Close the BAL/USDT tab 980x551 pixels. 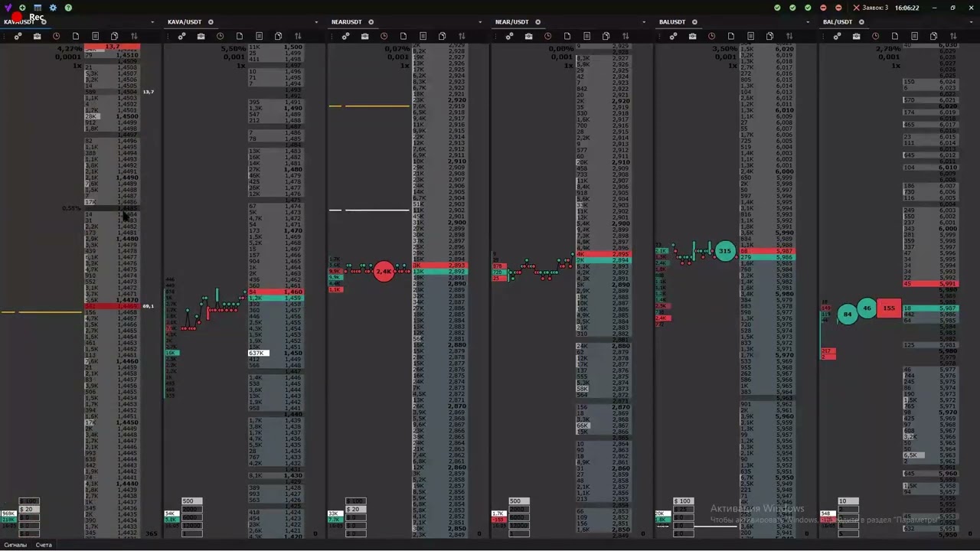861,22
